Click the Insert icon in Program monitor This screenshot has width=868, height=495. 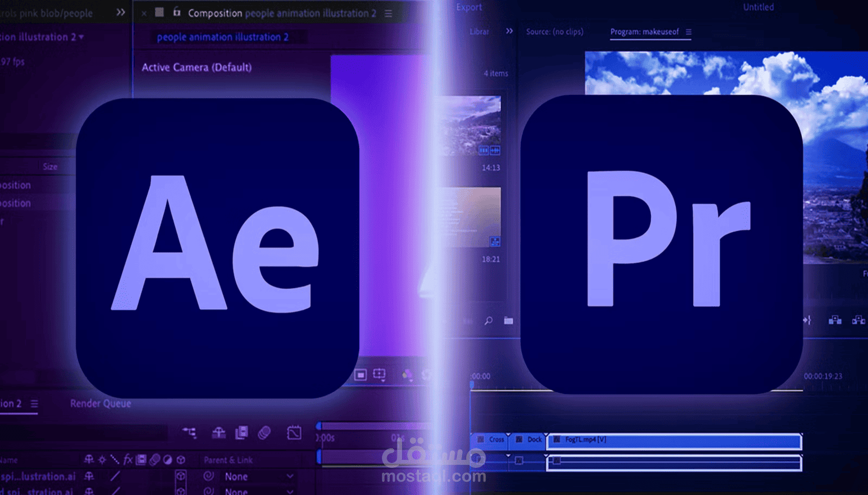point(835,320)
